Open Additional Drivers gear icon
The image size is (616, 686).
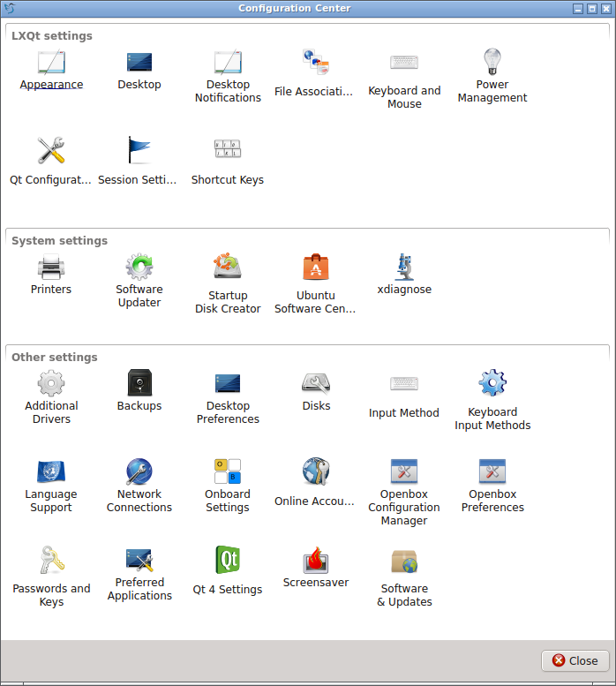[51, 383]
